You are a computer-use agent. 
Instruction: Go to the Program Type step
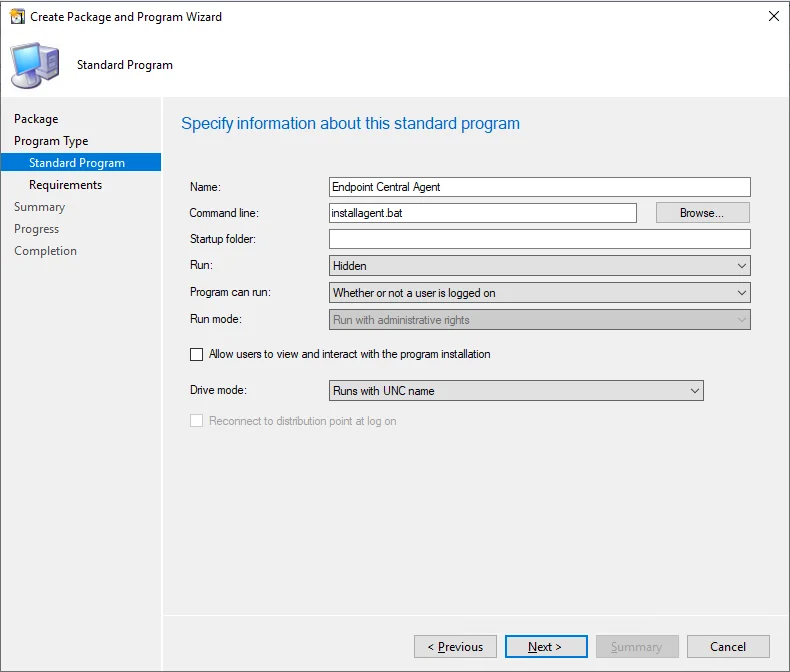point(51,141)
